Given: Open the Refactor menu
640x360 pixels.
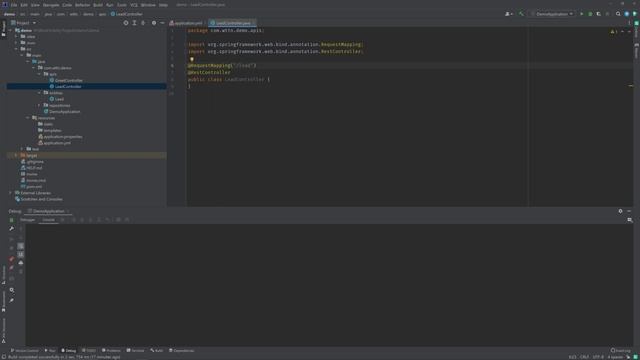Looking at the screenshot, I should [x=82, y=5].
